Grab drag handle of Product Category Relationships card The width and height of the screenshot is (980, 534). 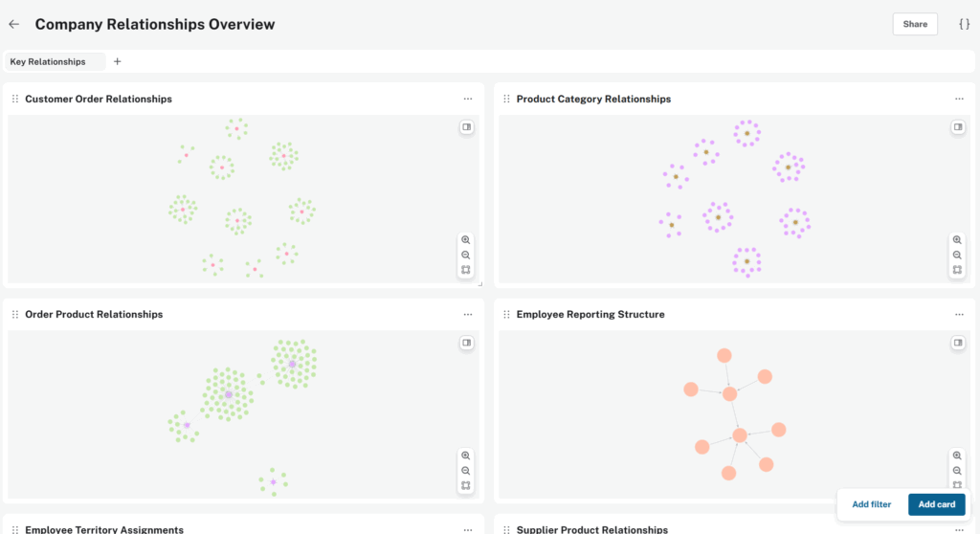506,99
